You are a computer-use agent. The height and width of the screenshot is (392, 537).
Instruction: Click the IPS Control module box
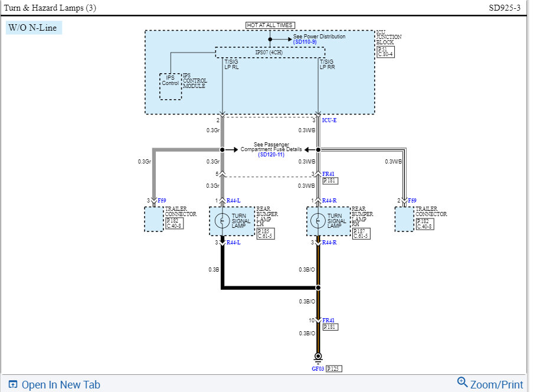171,87
